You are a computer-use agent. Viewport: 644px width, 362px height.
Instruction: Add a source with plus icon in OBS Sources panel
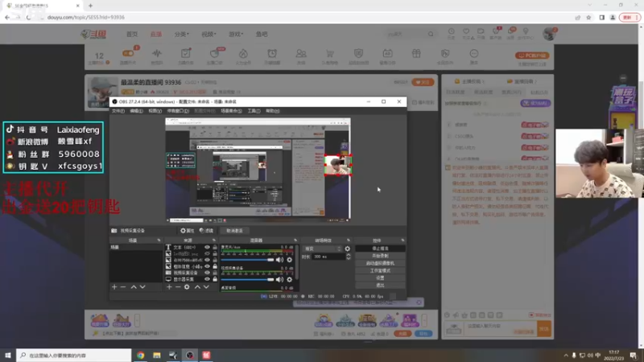click(169, 287)
